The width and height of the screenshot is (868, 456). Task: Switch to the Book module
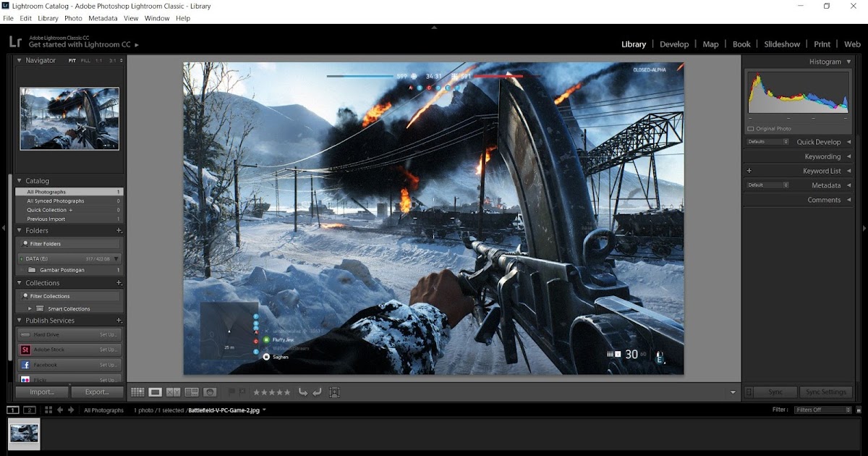tap(741, 44)
